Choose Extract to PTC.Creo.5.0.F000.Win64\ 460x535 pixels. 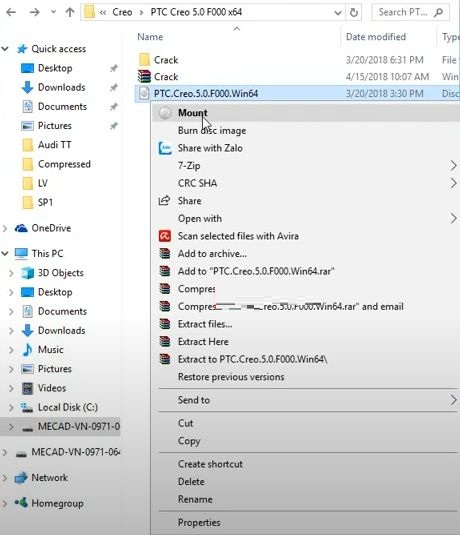point(253,359)
